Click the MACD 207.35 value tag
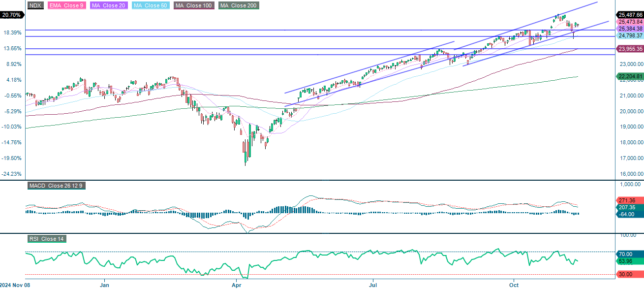This screenshot has width=644, height=289. click(630, 208)
